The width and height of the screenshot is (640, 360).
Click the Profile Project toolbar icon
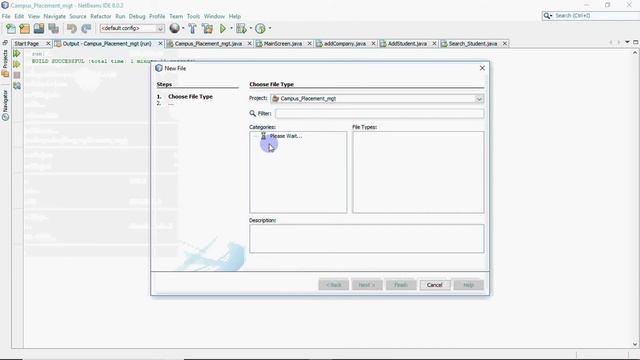click(260, 28)
